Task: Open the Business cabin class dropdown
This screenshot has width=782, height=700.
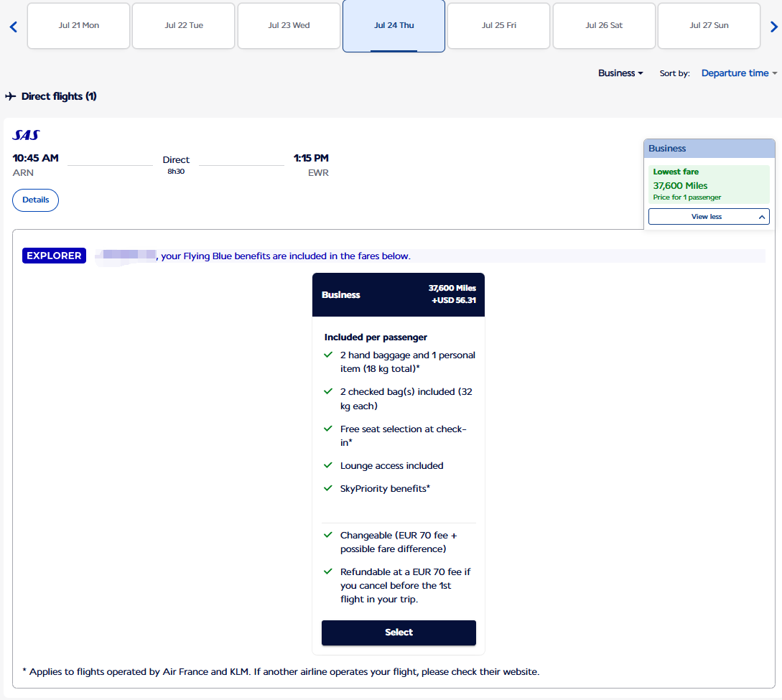Action: [x=620, y=73]
